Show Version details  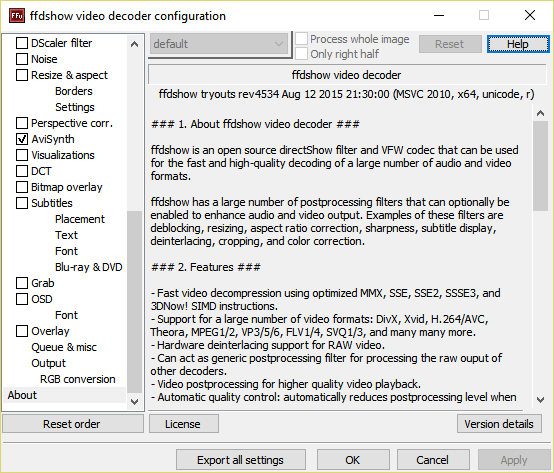tap(499, 424)
